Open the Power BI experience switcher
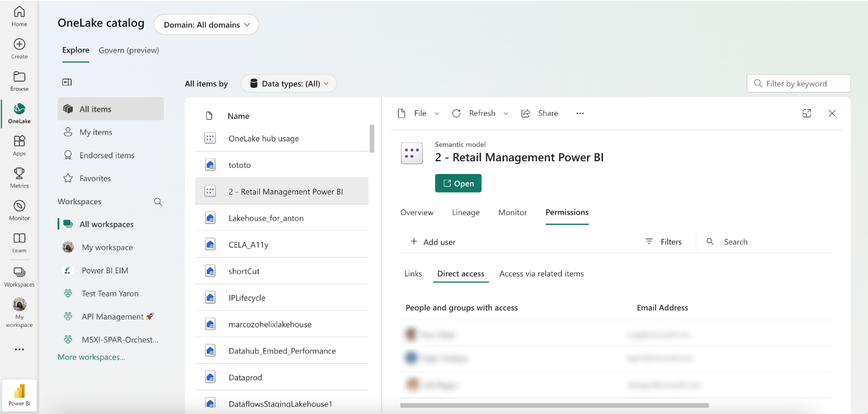 19,395
